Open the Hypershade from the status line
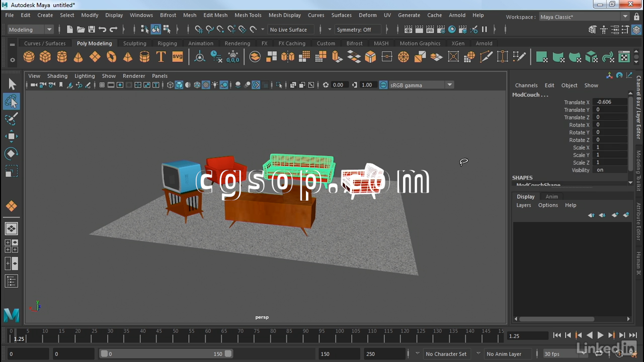The width and height of the screenshot is (644, 362). tap(452, 30)
